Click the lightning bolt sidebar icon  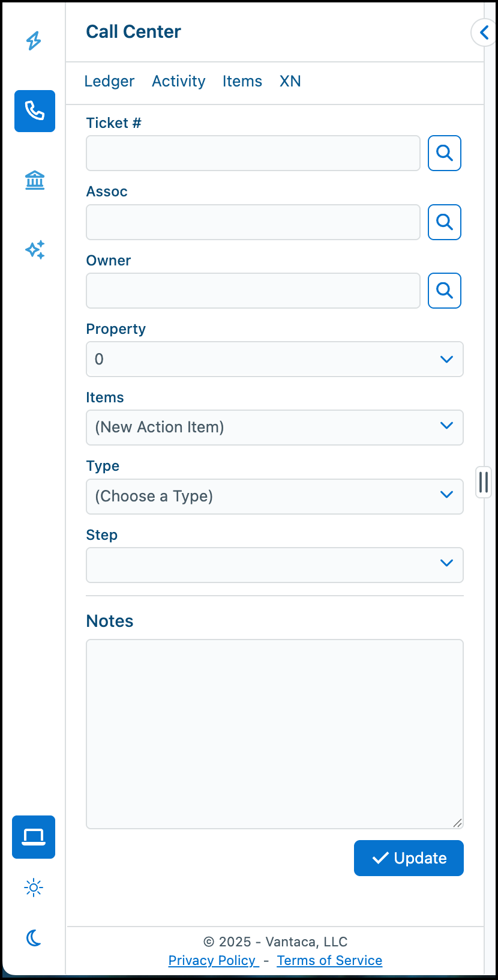tap(34, 41)
